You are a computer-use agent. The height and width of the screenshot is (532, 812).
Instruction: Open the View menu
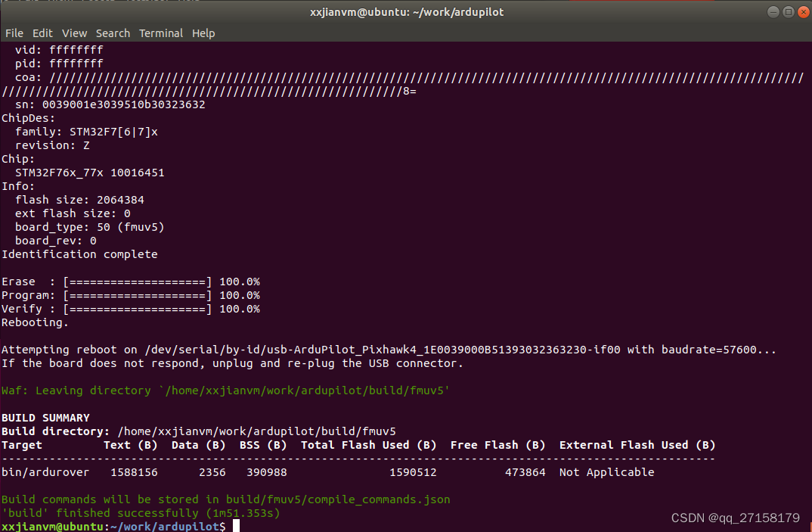75,33
